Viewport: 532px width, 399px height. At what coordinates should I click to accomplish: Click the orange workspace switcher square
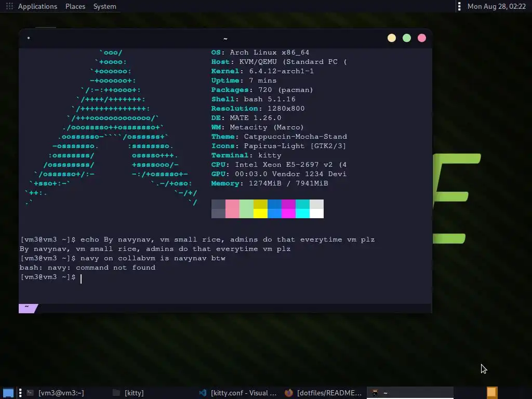492,393
